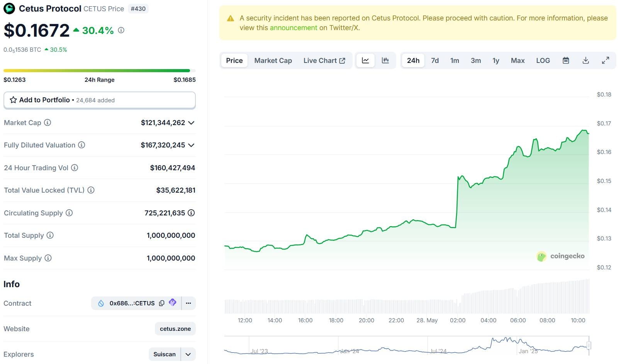Open the security announcement link
Viewport: 621px width, 364px height.
[x=293, y=28]
